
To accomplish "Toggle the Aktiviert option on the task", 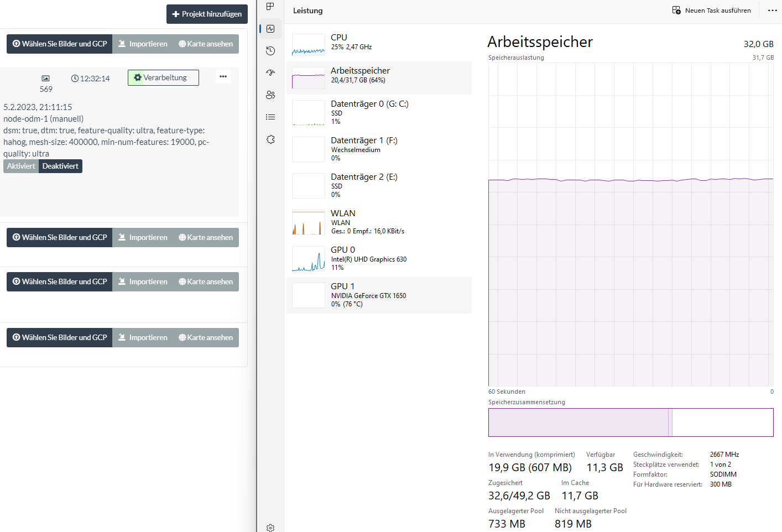I will coord(21,166).
